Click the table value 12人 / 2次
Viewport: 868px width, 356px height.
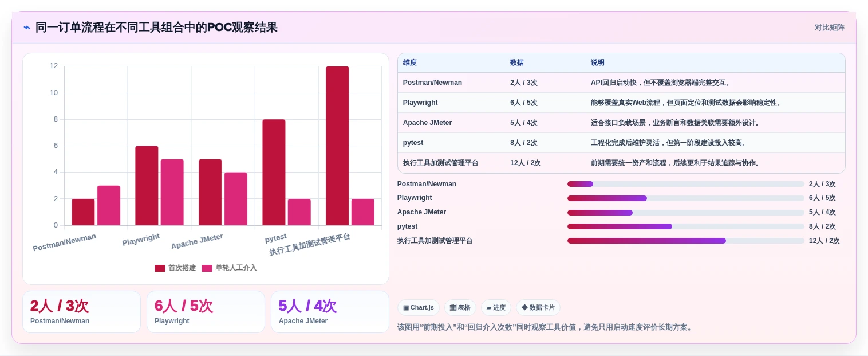[x=526, y=163]
